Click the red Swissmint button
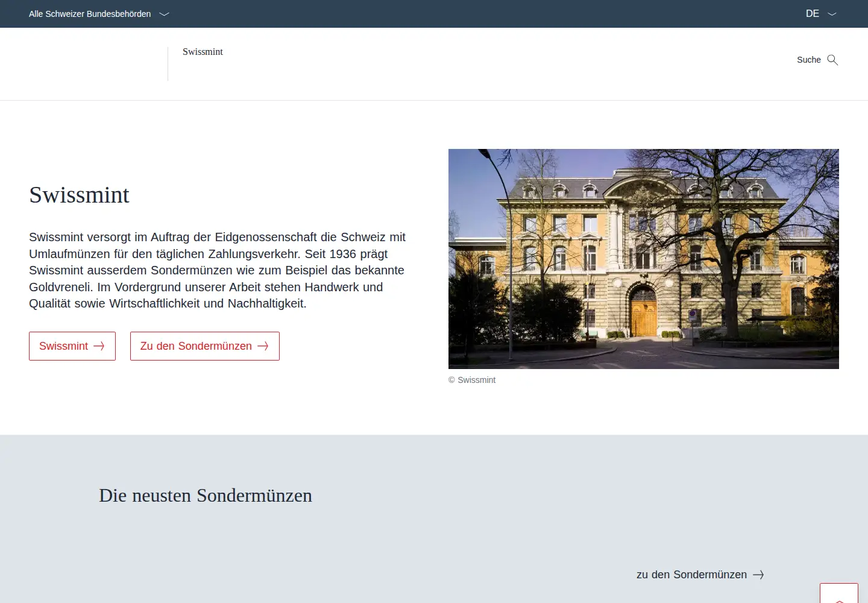The height and width of the screenshot is (603, 868). (x=72, y=346)
